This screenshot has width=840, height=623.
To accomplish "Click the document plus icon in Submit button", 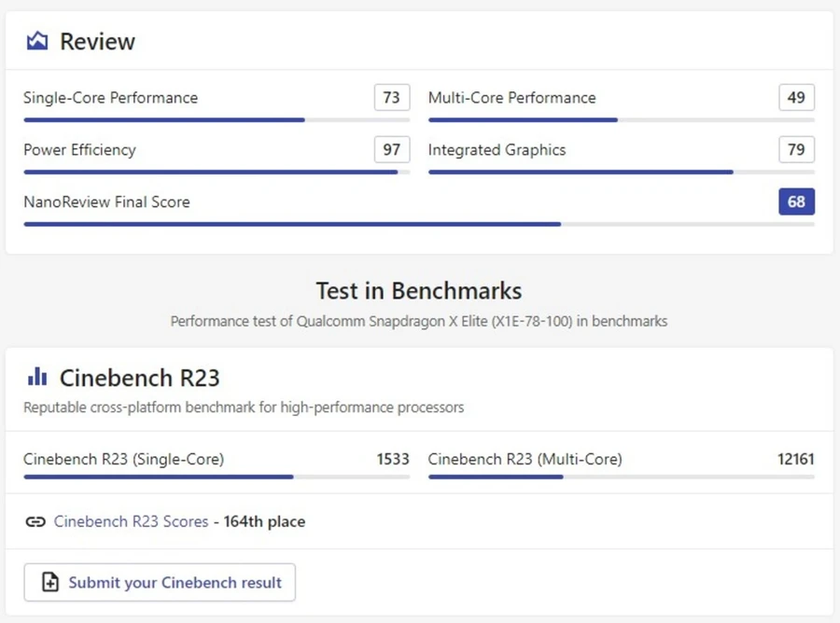I will coord(50,582).
